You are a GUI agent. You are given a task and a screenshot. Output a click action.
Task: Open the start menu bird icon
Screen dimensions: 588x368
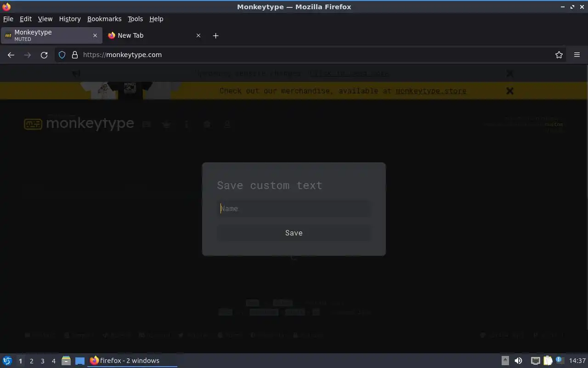point(7,361)
